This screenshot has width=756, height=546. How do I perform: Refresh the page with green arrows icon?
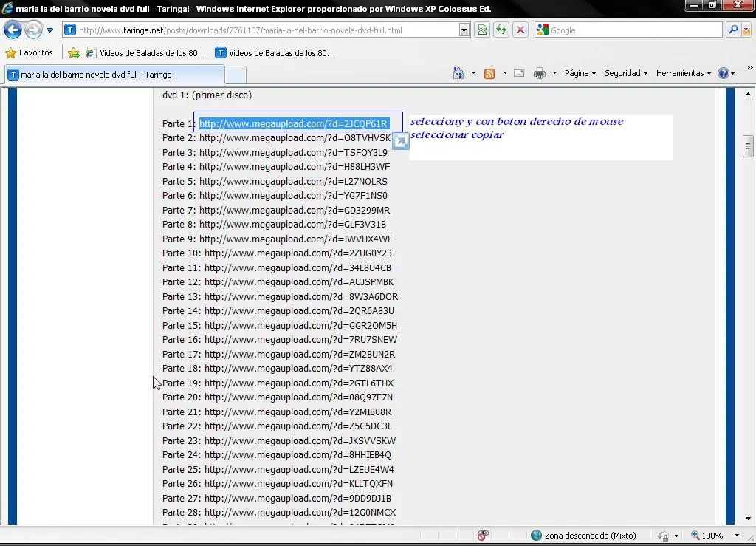501,30
